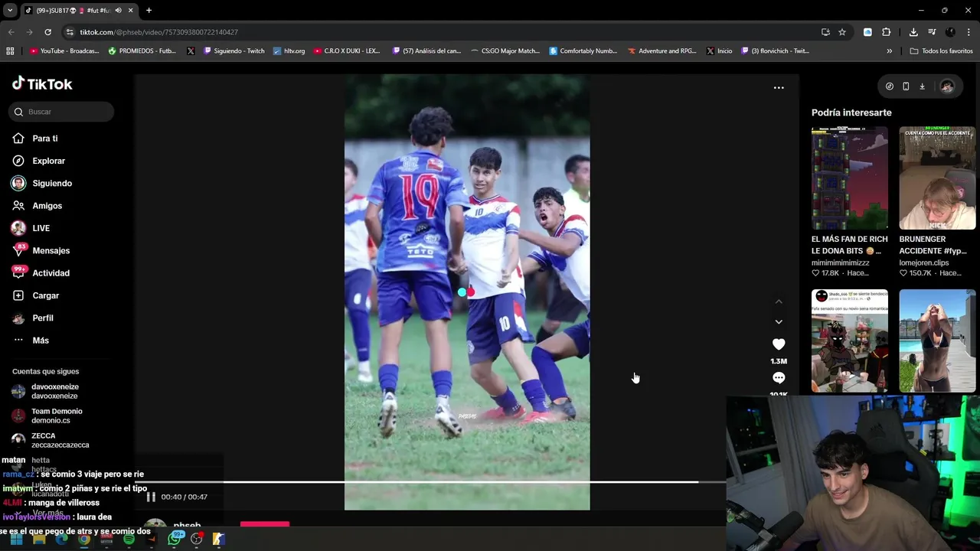980x551 pixels.
Task: Click the TikTok logo
Action: click(x=42, y=83)
